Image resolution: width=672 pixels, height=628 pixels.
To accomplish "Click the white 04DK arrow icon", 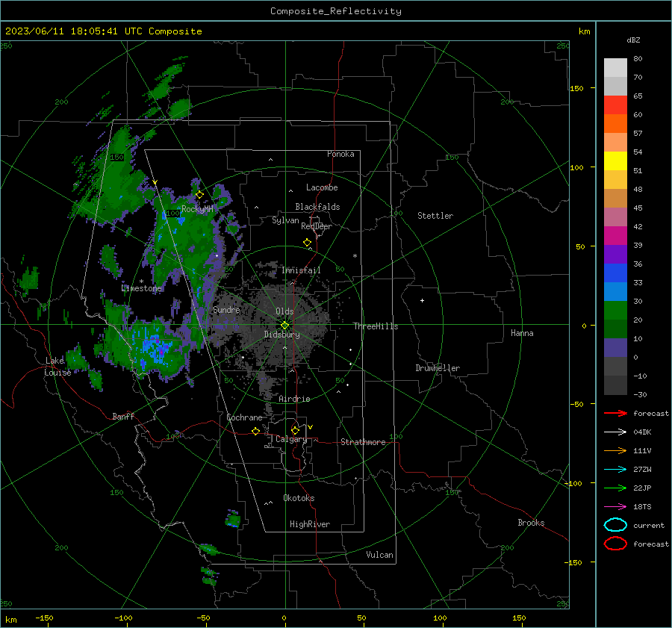I will pos(615,432).
